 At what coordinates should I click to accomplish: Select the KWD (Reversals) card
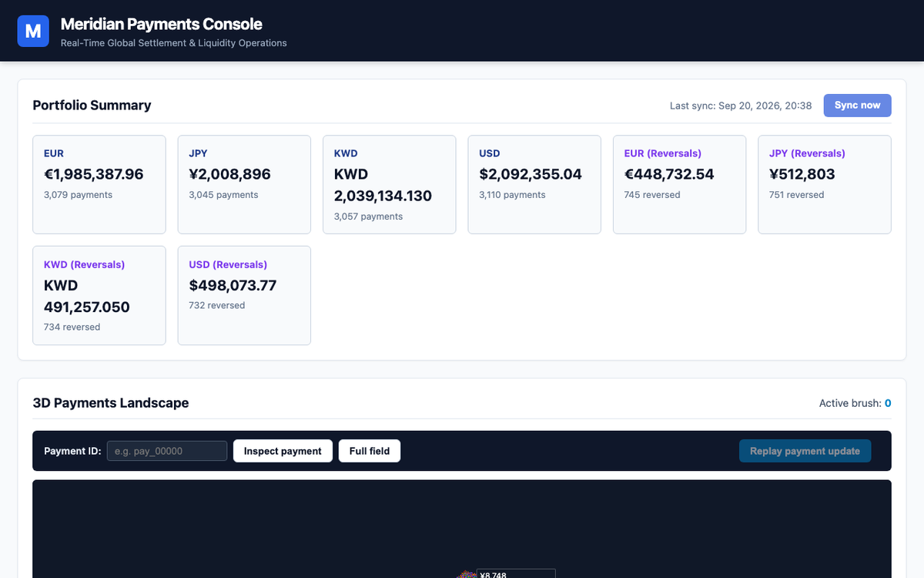(x=99, y=295)
